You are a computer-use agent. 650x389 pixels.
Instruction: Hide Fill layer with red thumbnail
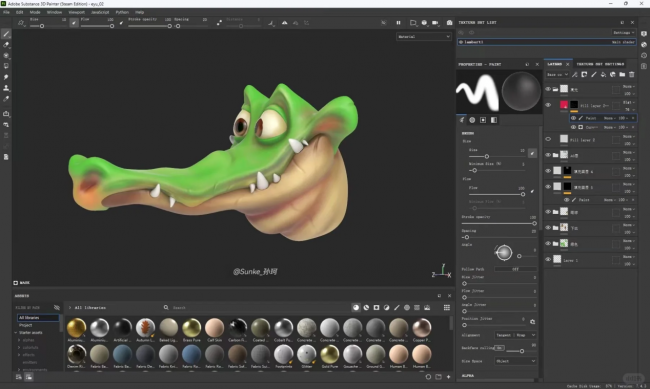pos(548,105)
